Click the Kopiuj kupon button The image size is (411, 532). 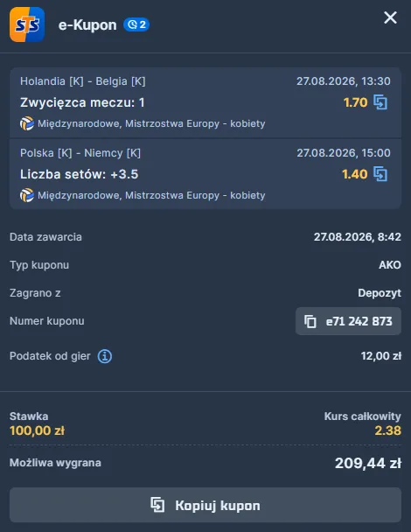point(205,505)
